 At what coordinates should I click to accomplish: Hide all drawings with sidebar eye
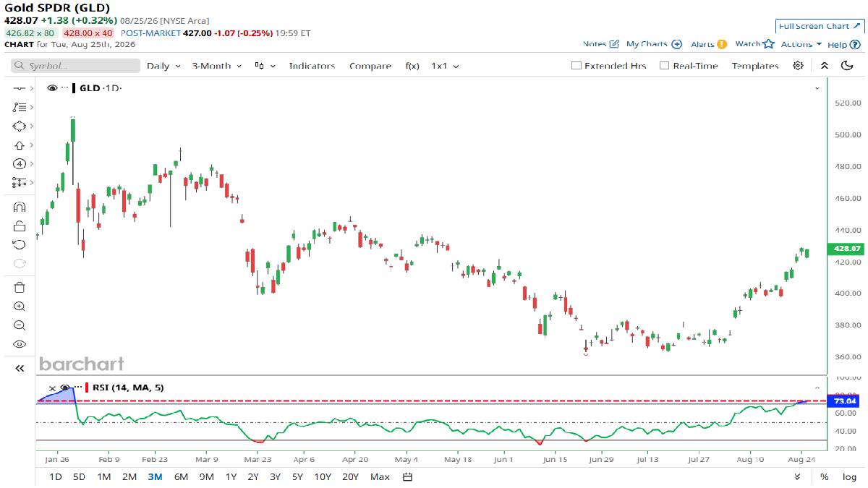pyautogui.click(x=20, y=344)
